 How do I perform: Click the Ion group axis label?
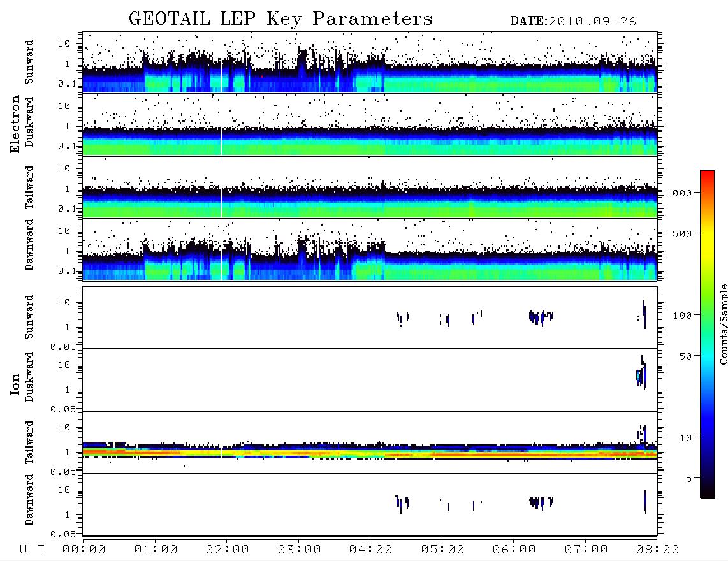click(x=15, y=384)
